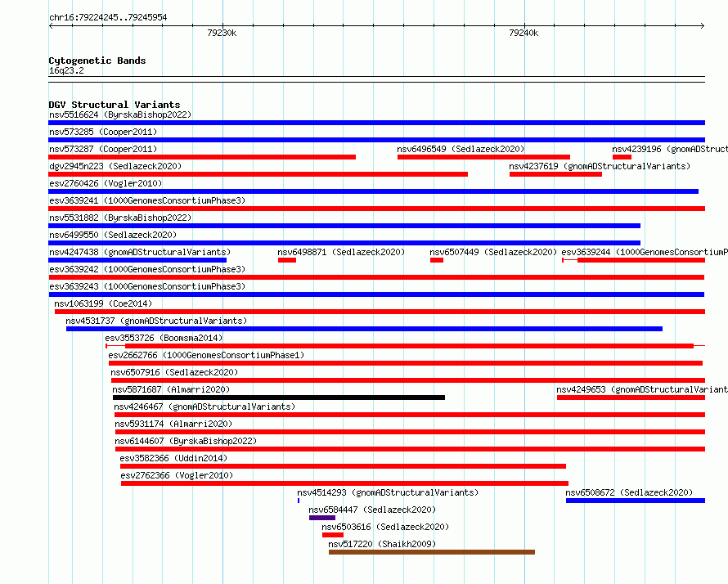Select the small red nsv4239196 variant bar
This screenshot has height=584, width=728.
click(622, 157)
